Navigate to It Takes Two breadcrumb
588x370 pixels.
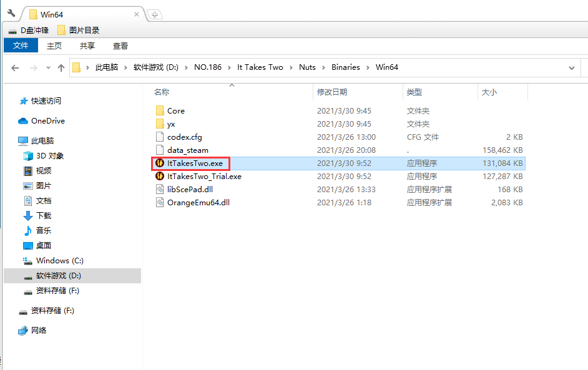[x=260, y=67]
